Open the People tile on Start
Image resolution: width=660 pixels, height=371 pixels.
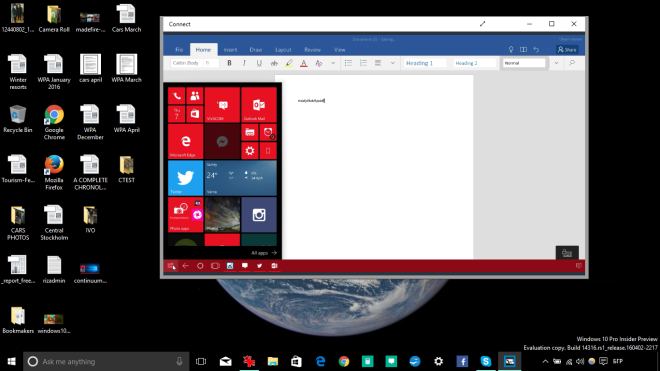194,96
